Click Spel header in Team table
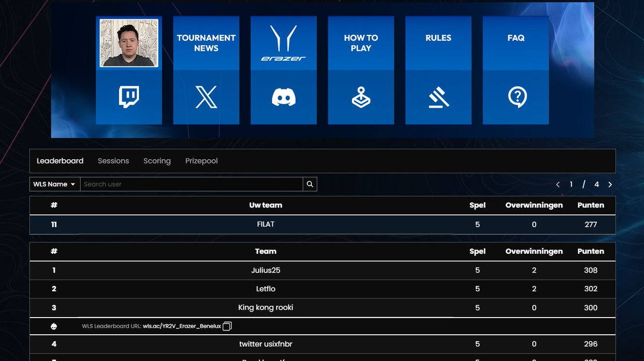 tap(478, 251)
